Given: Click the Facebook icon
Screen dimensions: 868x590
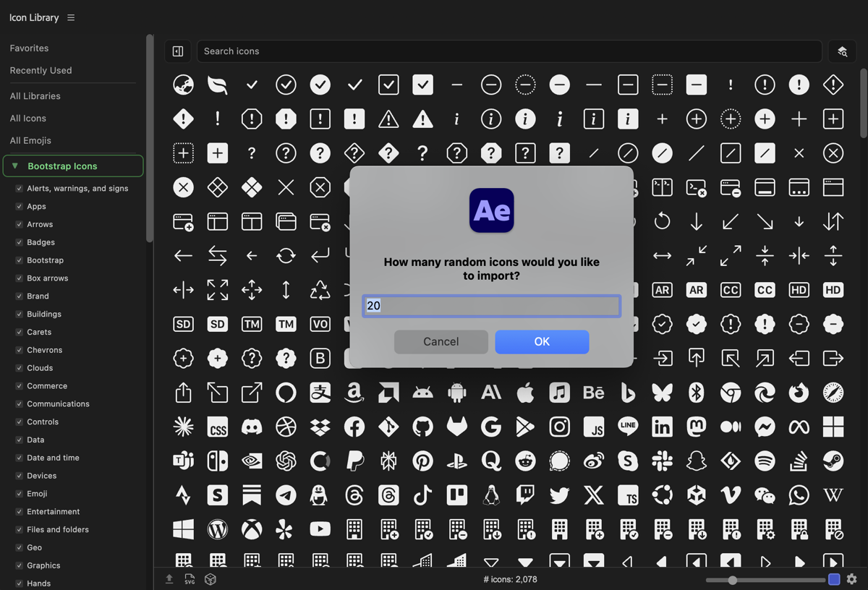Looking at the screenshot, I should tap(354, 427).
